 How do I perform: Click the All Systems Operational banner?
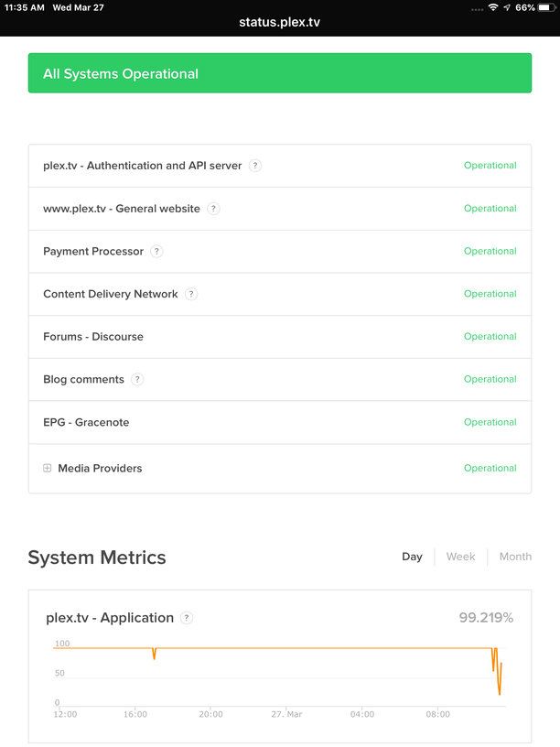coord(280,73)
